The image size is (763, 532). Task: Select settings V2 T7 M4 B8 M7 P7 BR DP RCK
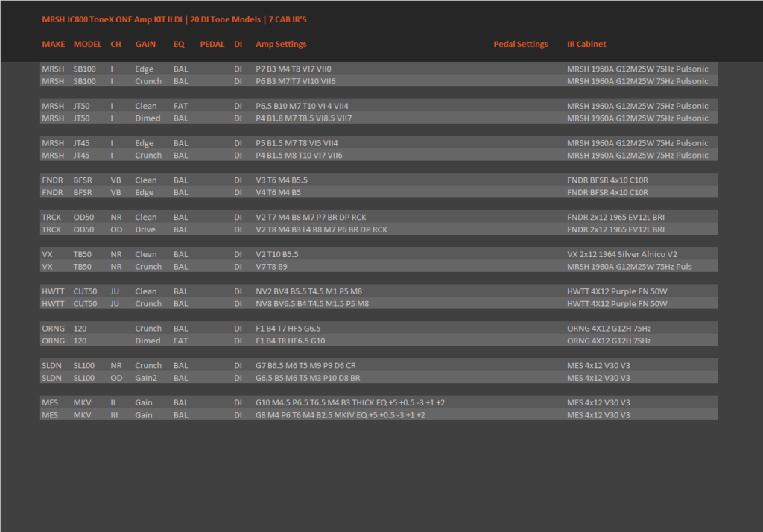point(311,217)
